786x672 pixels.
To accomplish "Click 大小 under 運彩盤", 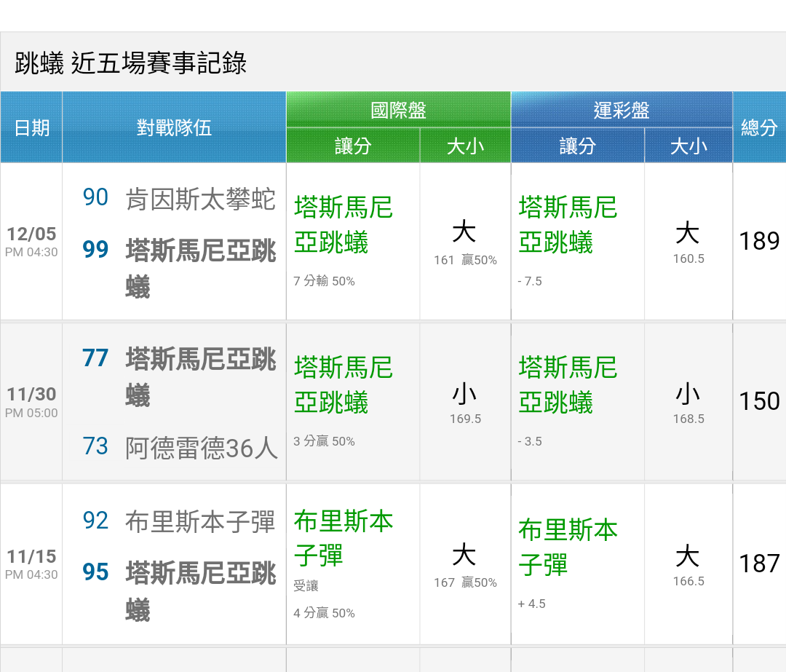I will [x=688, y=146].
